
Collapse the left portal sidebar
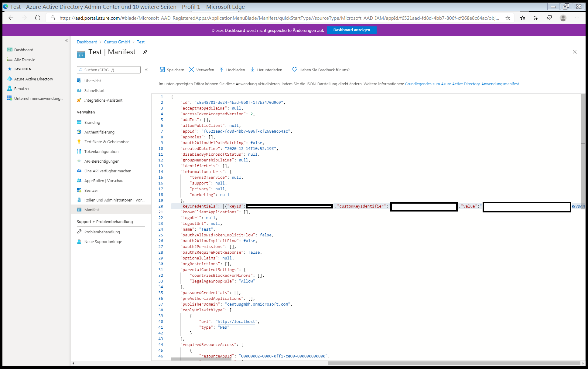tap(67, 40)
